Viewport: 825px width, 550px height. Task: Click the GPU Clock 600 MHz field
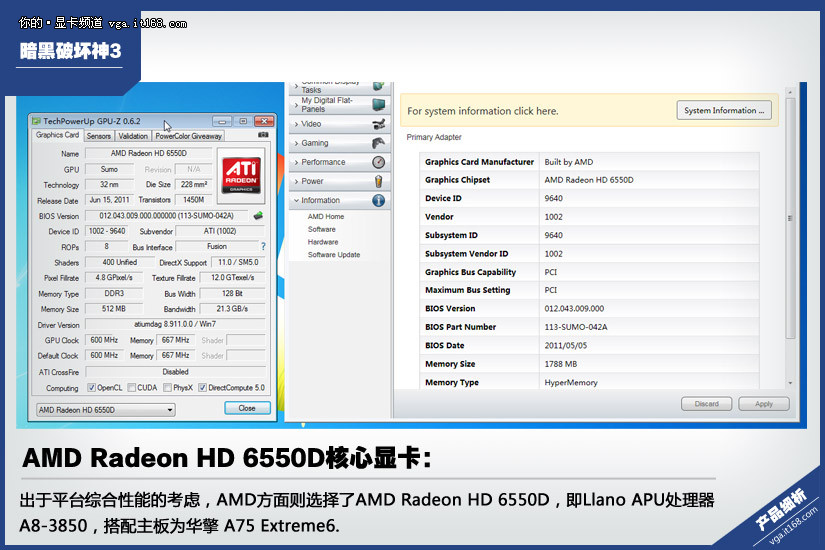click(104, 340)
